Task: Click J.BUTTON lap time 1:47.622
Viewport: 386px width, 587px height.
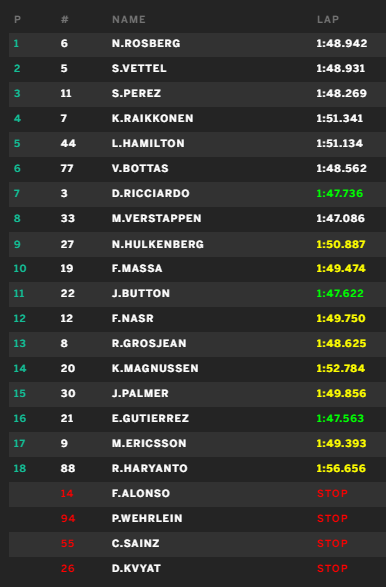Action: [x=340, y=294]
